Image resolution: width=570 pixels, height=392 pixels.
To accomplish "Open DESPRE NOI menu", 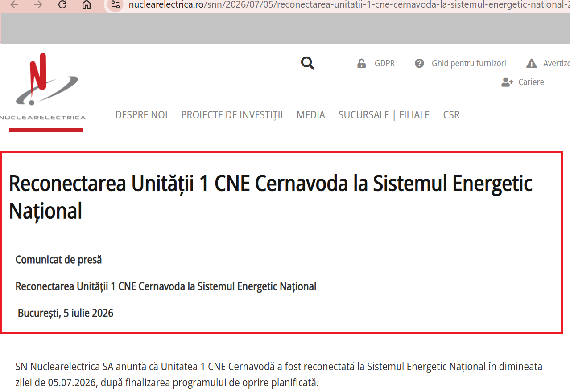I will click(x=141, y=115).
